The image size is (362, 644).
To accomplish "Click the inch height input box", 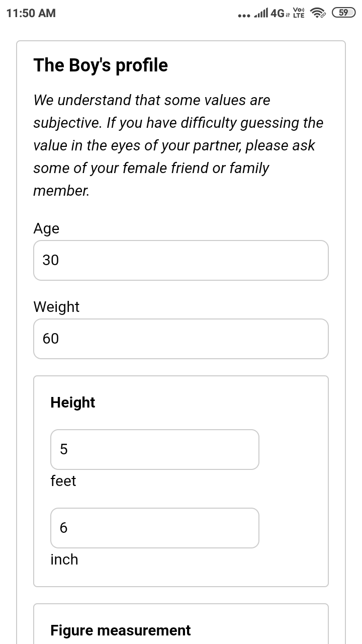I will point(155,528).
